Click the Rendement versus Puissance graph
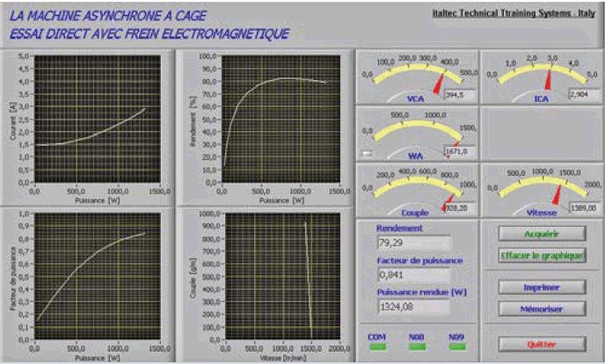605x364 pixels. (x=281, y=119)
